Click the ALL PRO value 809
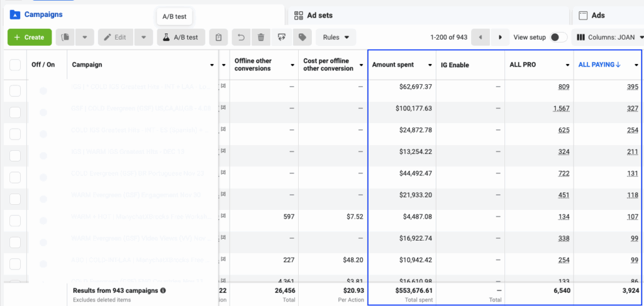 564,87
